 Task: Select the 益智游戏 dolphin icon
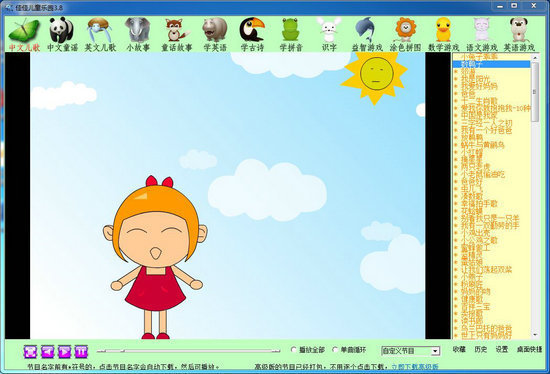(x=367, y=34)
